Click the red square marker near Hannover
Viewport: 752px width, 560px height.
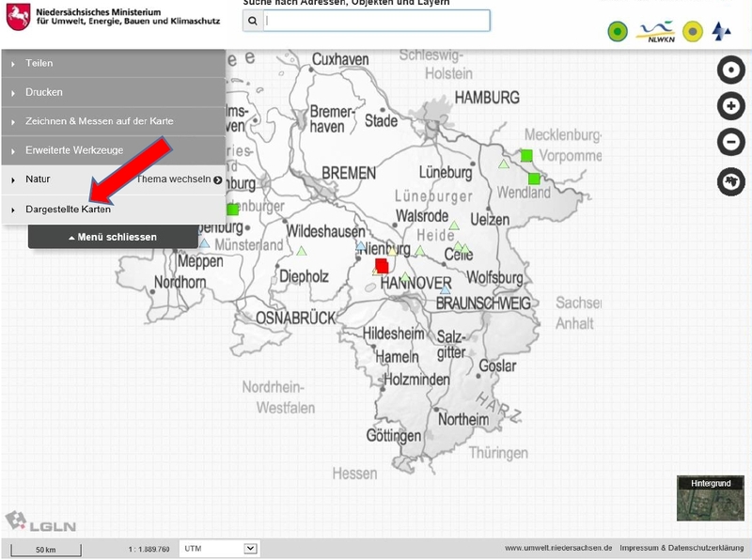click(382, 265)
